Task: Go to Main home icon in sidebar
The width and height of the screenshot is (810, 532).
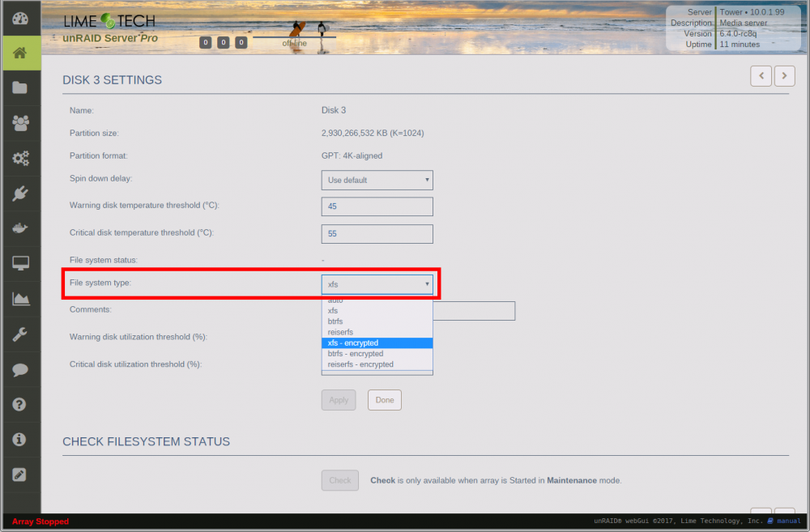Action: point(20,53)
